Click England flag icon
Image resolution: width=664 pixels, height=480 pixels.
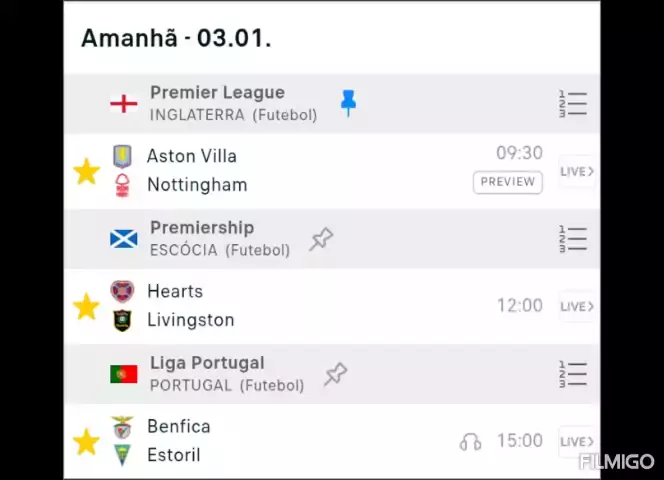tap(123, 103)
